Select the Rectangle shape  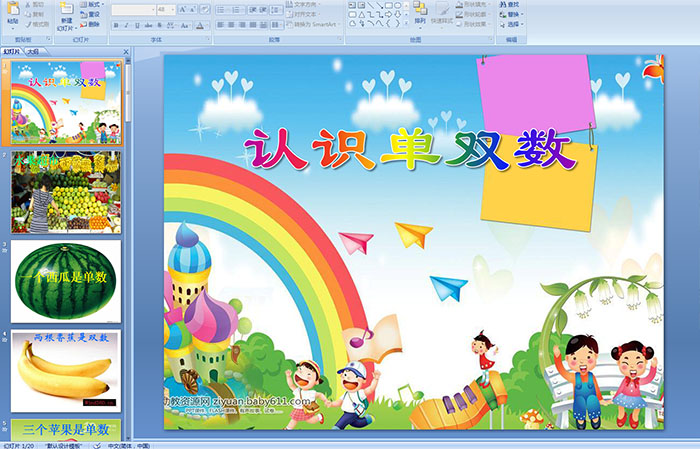(388, 5)
